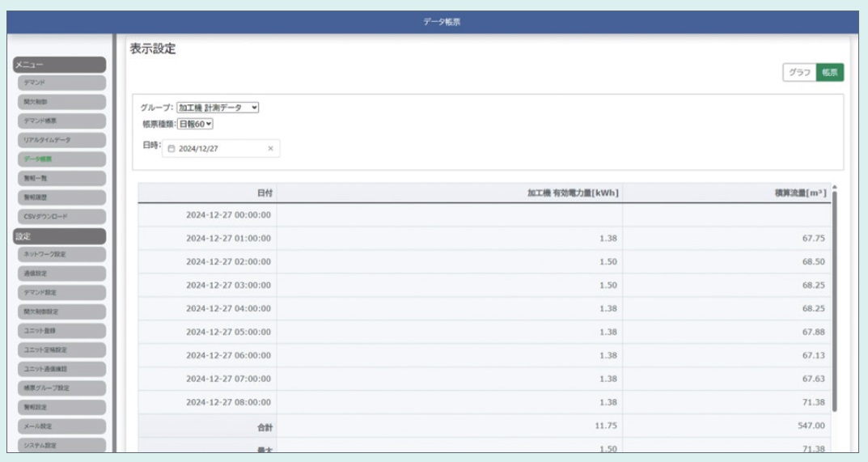868x462 pixels.
Task: Open ユニット通信確認 page
Action: point(61,369)
